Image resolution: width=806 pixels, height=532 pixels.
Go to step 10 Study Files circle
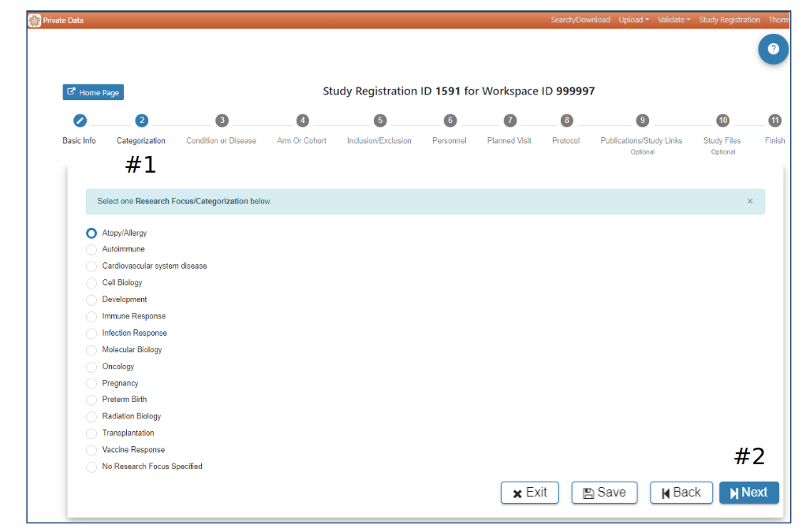pyautogui.click(x=723, y=121)
